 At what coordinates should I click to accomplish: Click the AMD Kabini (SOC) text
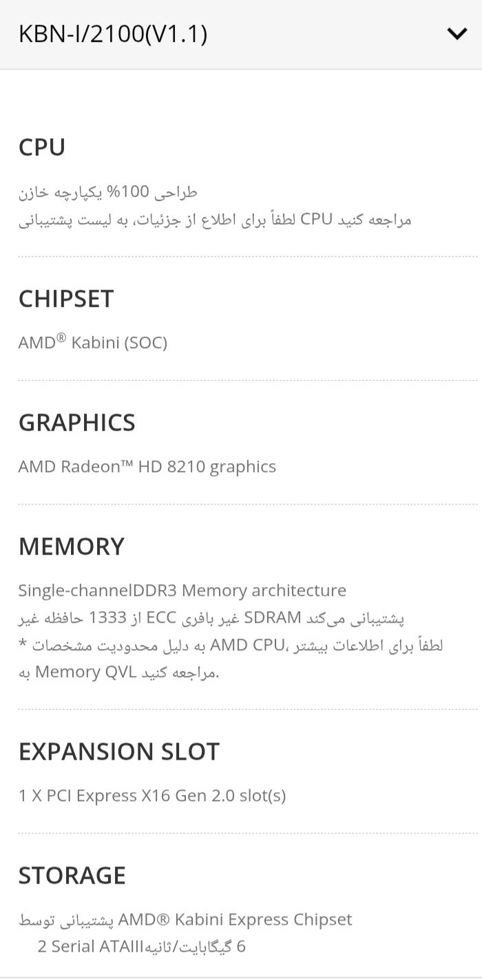tap(93, 342)
